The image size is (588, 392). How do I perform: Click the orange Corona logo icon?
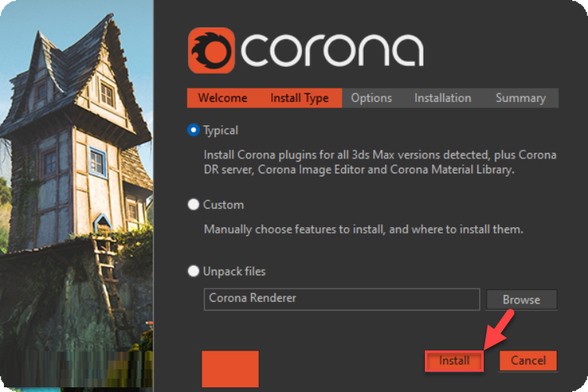[x=211, y=50]
